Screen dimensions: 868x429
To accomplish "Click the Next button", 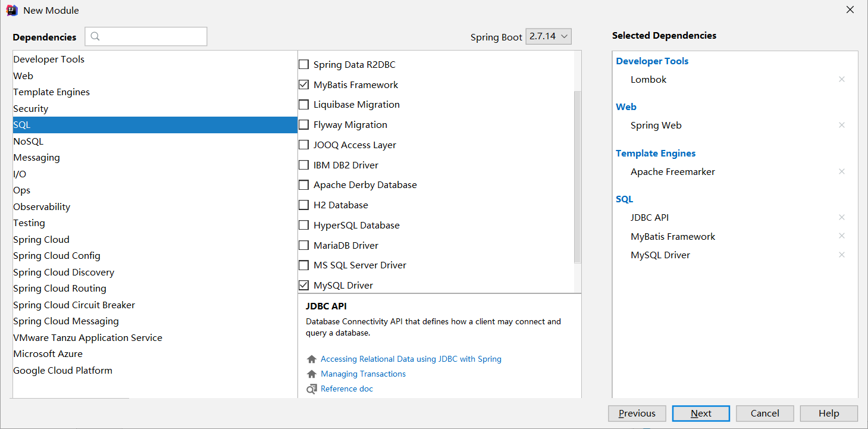I will coord(701,414).
